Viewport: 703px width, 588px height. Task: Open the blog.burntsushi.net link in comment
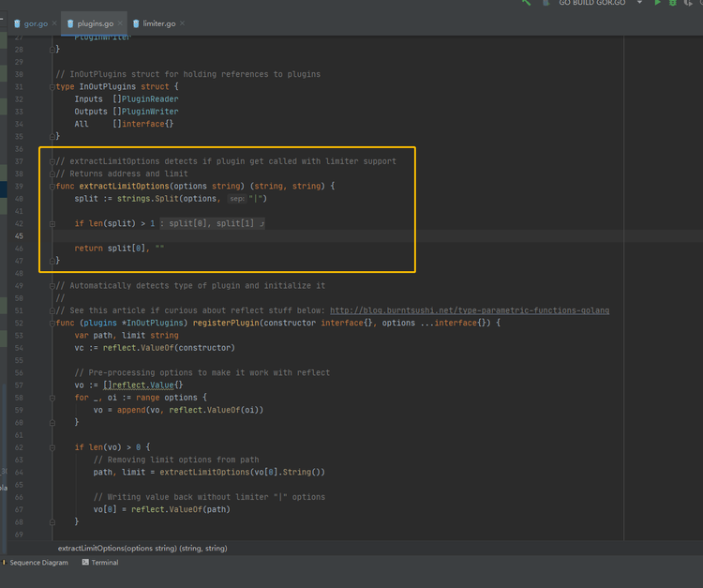470,310
